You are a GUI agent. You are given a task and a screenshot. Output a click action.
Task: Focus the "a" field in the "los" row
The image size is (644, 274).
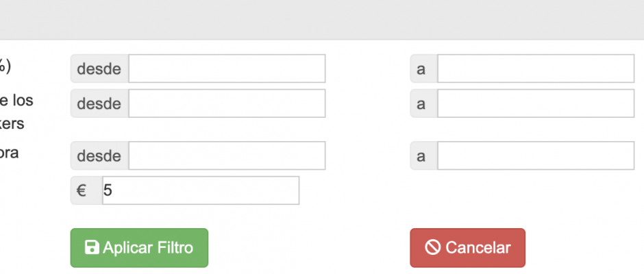536,103
